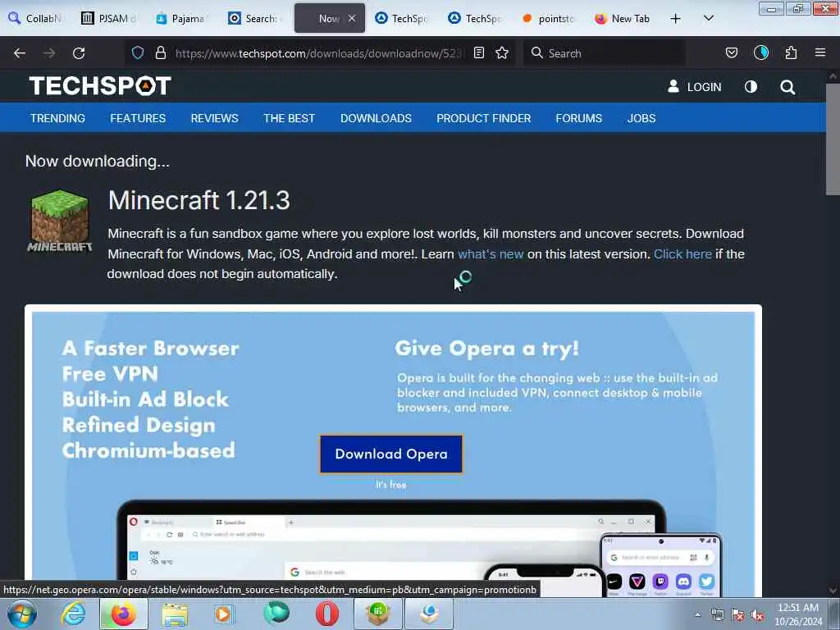Click the Firefox taskbar icon
Screen dimensions: 840x630
[x=123, y=614]
